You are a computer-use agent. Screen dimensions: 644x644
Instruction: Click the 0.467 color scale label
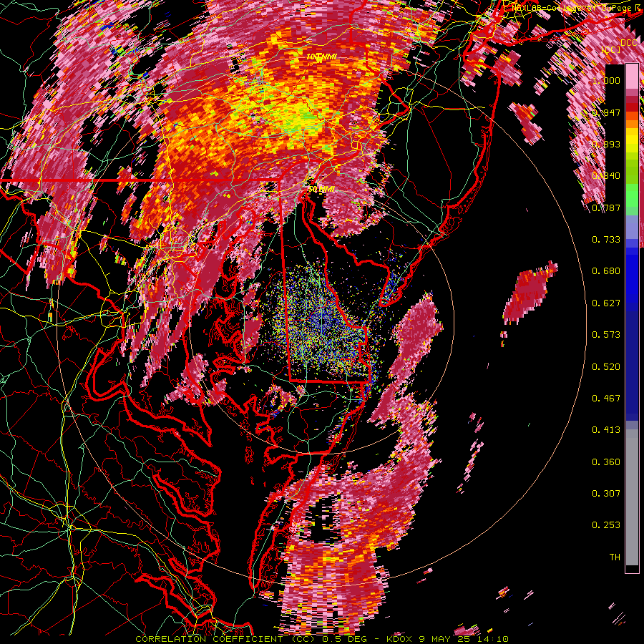point(606,399)
